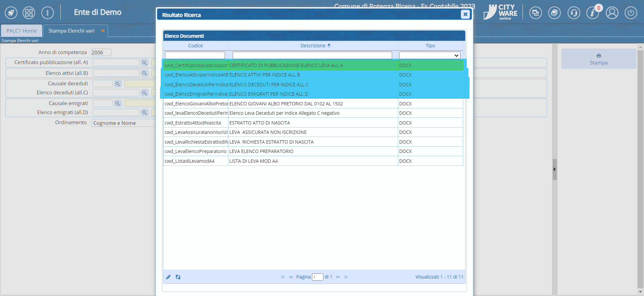Expand the collapsed right side panel arrow
The width and height of the screenshot is (644, 296).
tap(554, 169)
